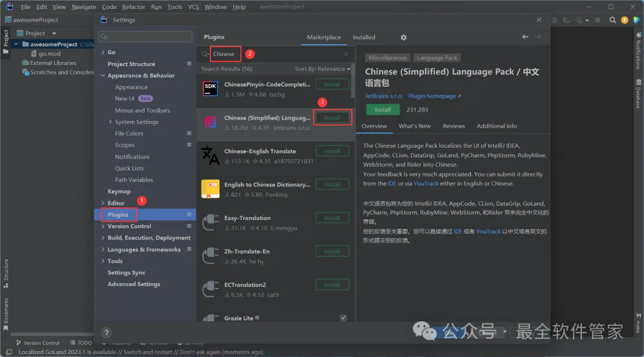Image resolution: width=644 pixels, height=357 pixels.
Task: Expand Languages & Frameworks section
Action: (103, 250)
